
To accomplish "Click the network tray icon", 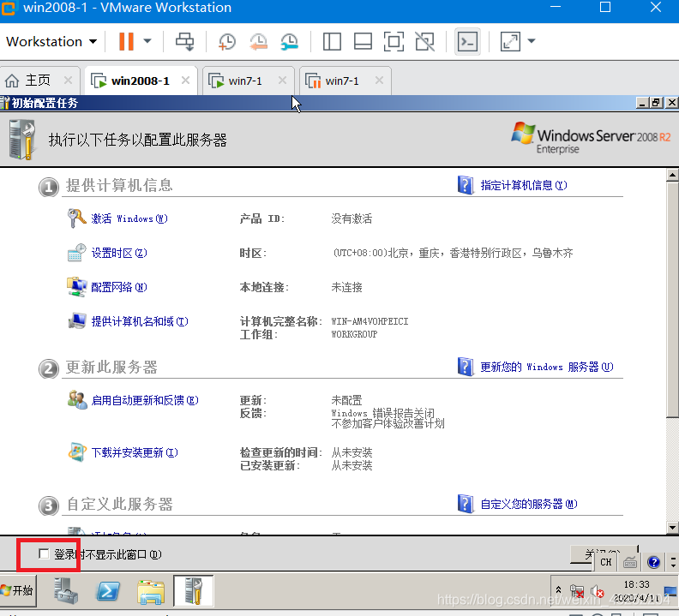I will 577,591.
